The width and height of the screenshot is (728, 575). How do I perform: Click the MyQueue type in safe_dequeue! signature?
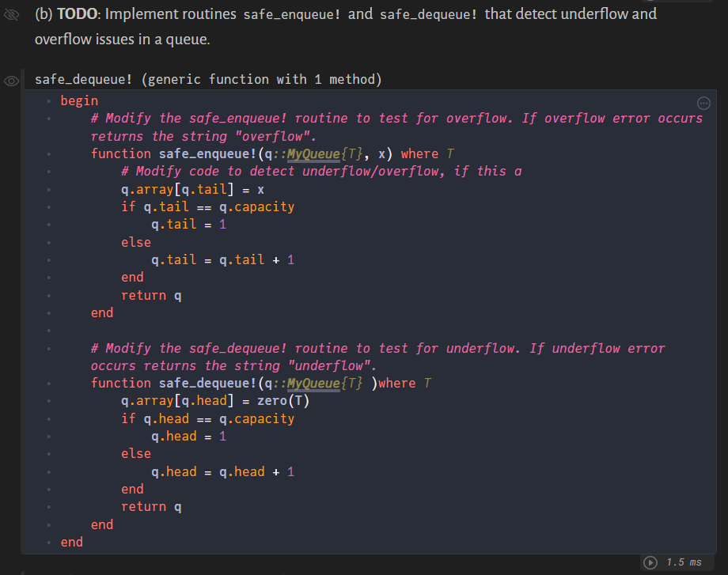click(x=313, y=384)
